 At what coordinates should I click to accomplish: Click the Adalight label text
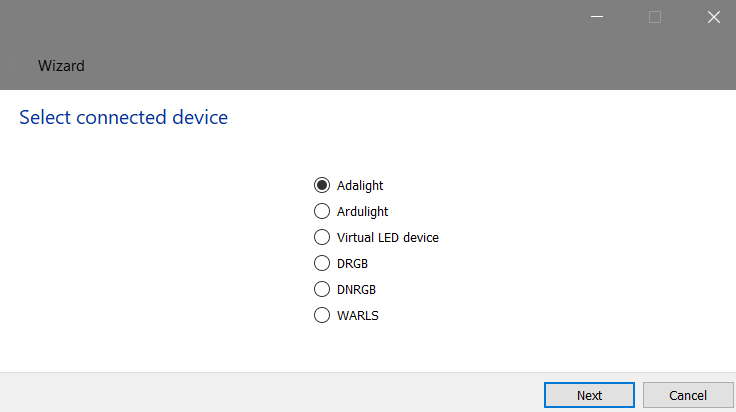(x=360, y=185)
